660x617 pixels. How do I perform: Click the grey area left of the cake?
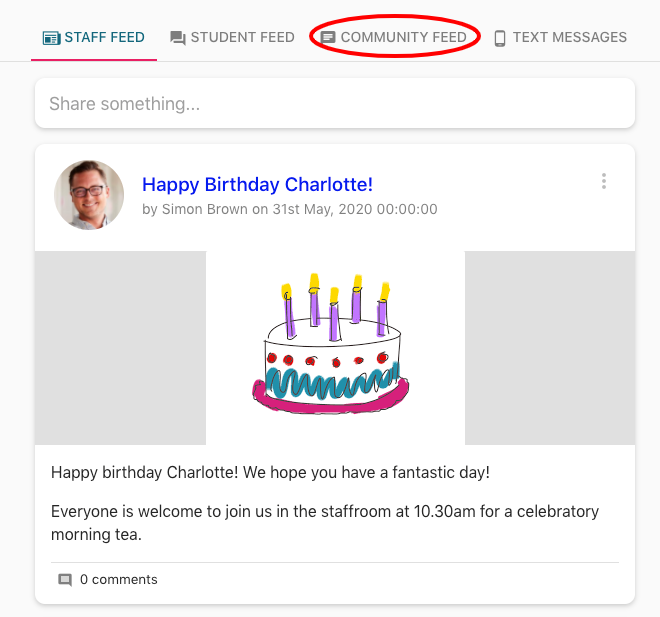click(120, 347)
